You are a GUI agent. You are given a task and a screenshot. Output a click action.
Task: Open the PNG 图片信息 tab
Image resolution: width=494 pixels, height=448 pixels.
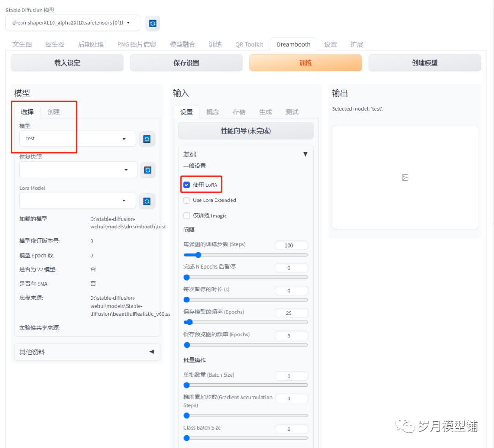[x=137, y=44]
